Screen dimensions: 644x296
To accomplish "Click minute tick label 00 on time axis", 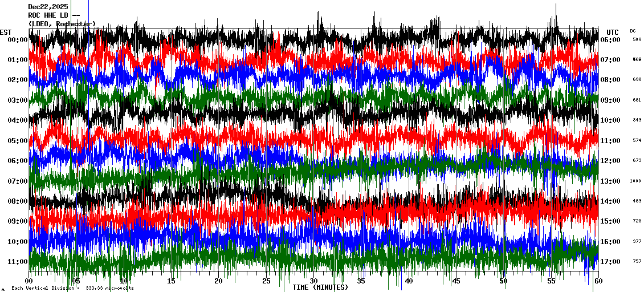I will 28,281.
